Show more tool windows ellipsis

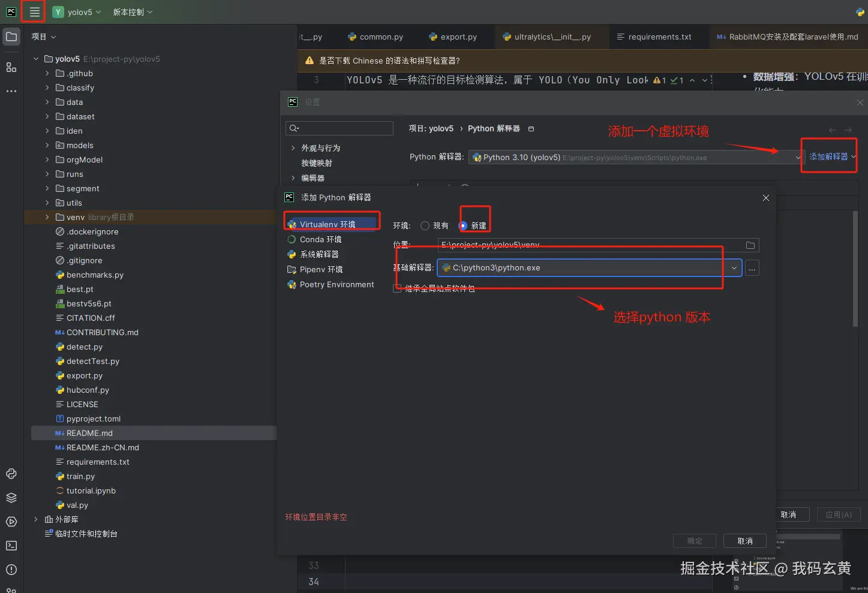point(11,91)
